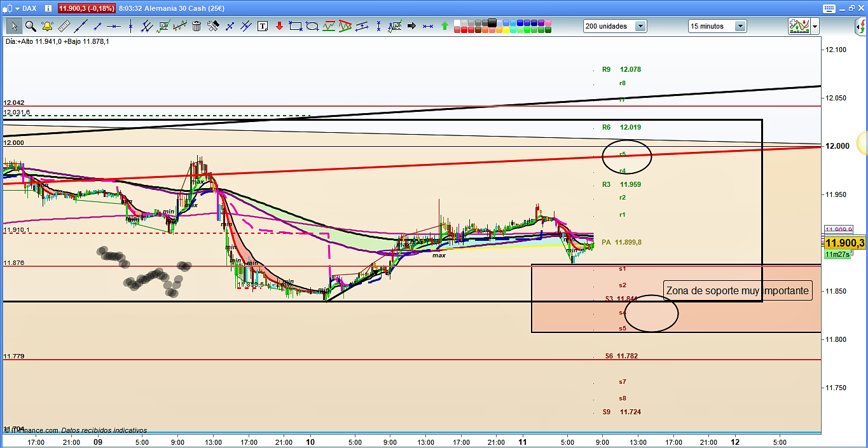This screenshot has width=868, height=448.
Task: Select the text annotation tool
Action: coord(263,26)
